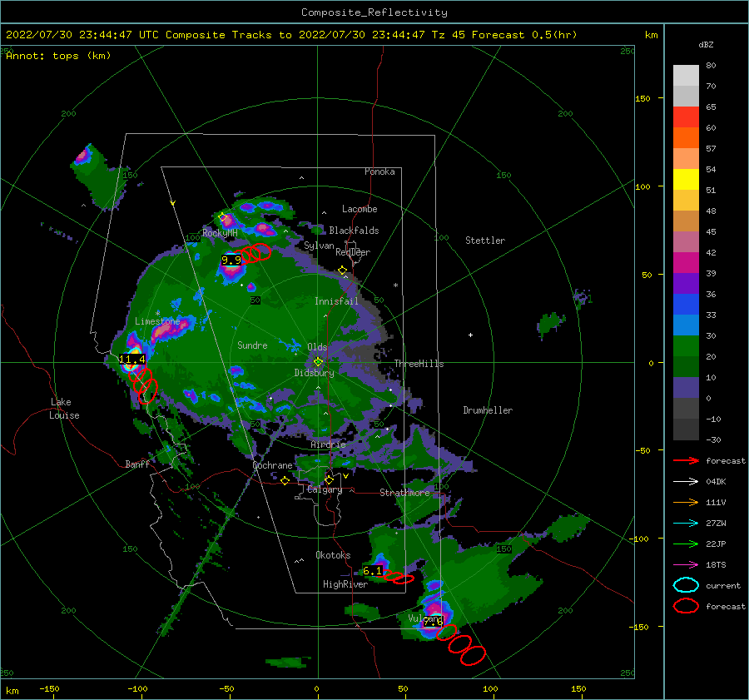749x700 pixels.
Task: Click the Airdrie city label
Action: pyautogui.click(x=328, y=444)
